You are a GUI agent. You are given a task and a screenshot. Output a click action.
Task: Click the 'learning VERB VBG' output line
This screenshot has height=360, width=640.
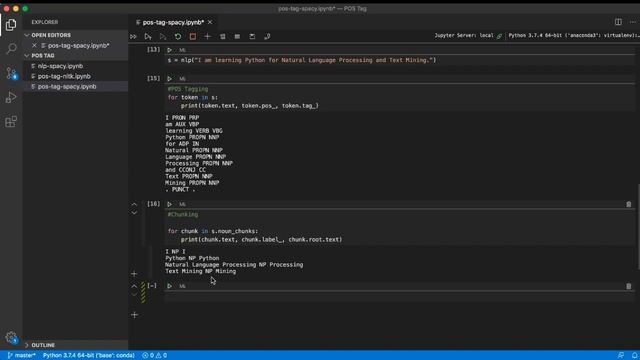(194, 131)
